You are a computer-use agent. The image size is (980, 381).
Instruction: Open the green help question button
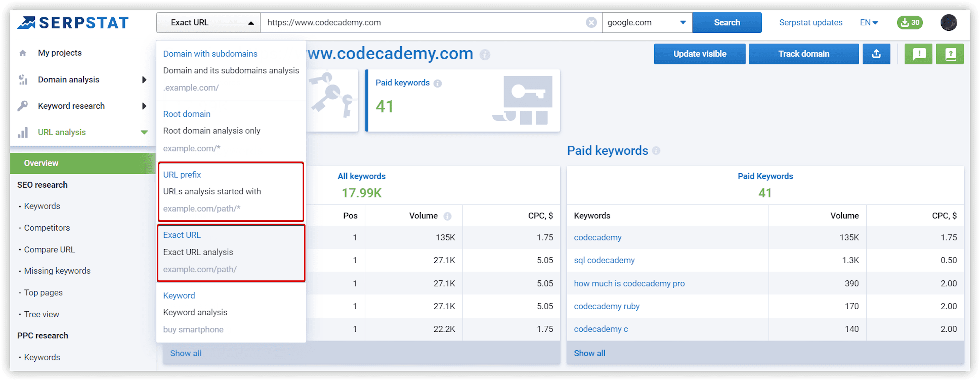pos(950,54)
